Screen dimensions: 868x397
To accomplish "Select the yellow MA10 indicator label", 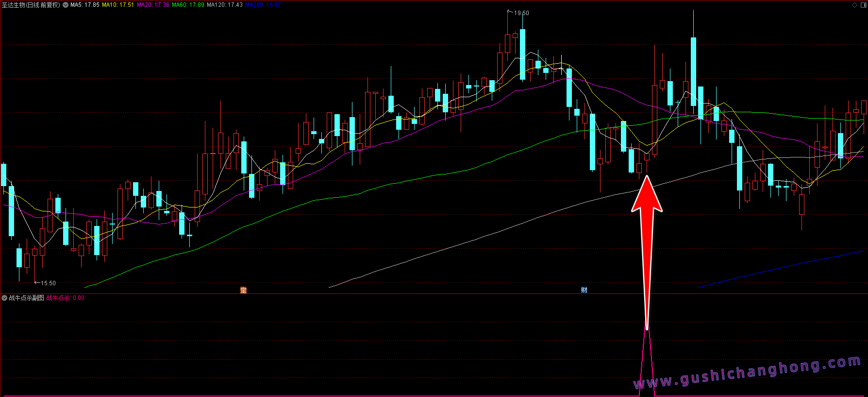I will point(117,5).
